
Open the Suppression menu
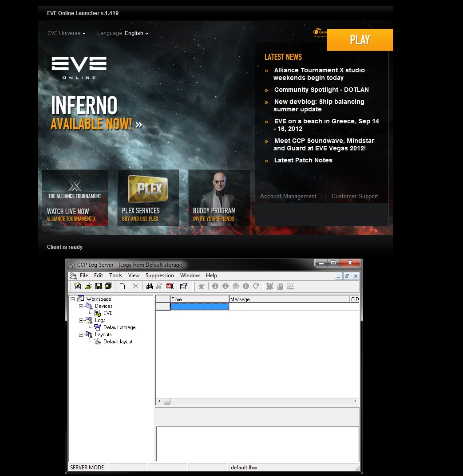[159, 275]
